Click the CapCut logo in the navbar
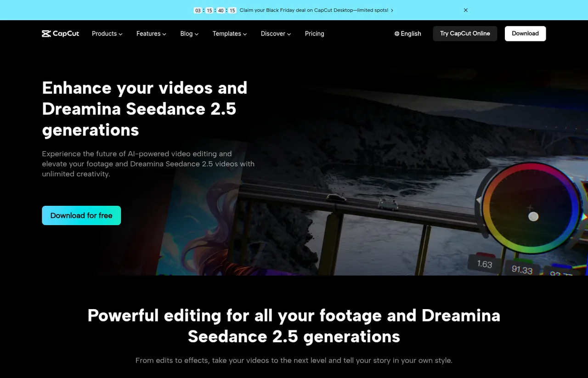Screen dimensions: 588x378 point(61,34)
